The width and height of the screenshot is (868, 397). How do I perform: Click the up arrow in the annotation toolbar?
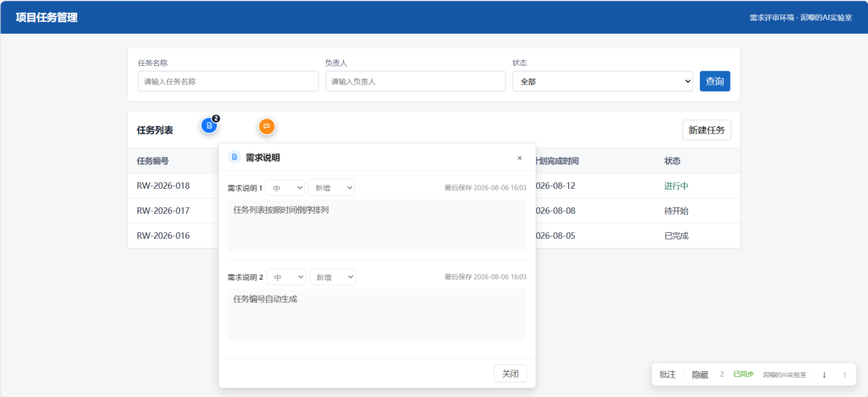[844, 374]
